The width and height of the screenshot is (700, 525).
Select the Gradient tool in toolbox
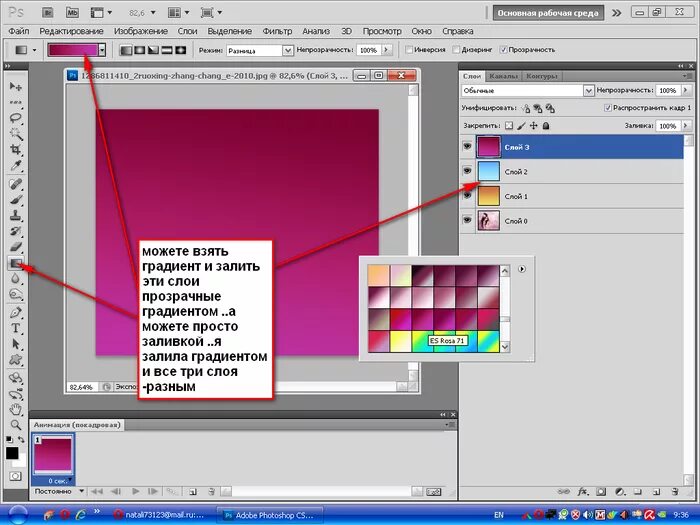coord(16,263)
